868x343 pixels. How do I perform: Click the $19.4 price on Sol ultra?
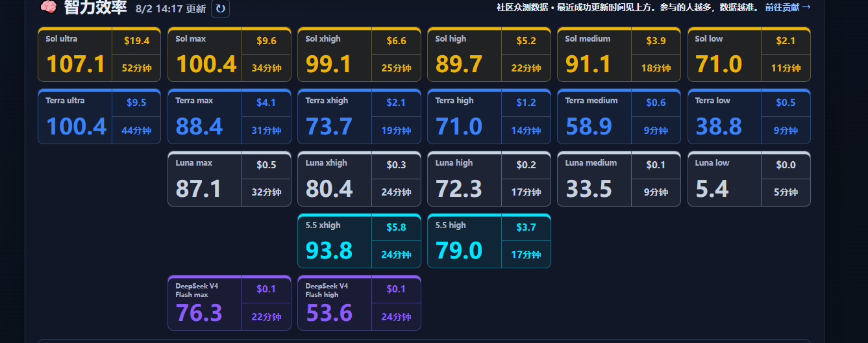pyautogui.click(x=136, y=41)
